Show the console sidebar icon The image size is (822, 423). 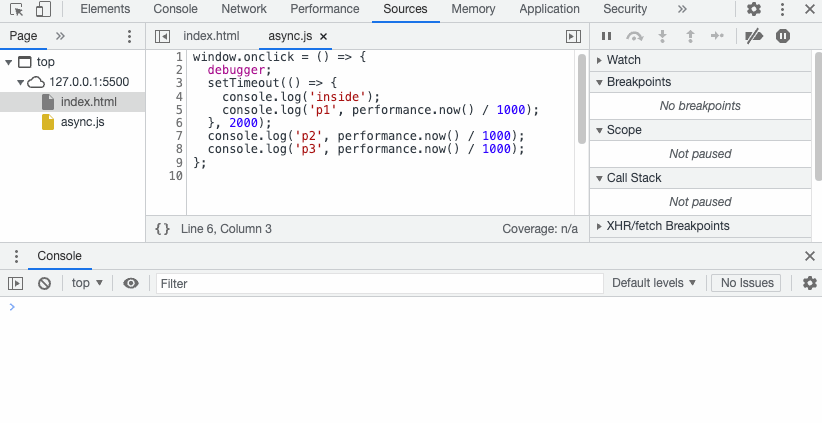click(x=16, y=284)
